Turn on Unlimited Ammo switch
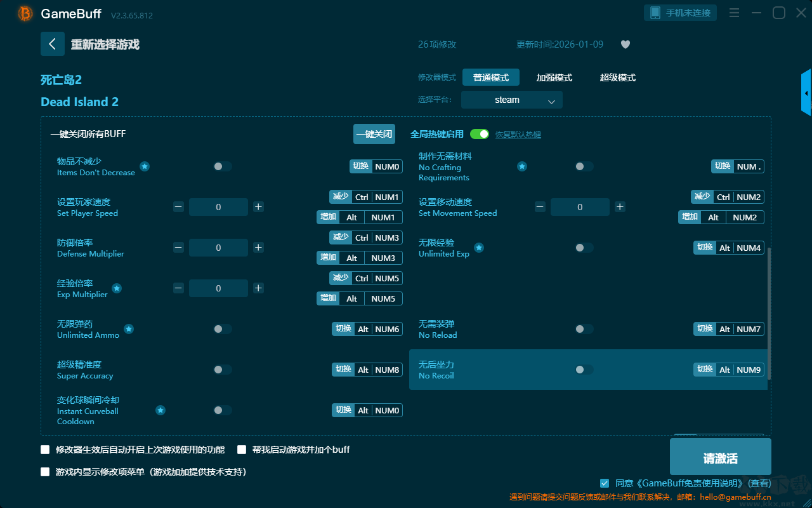 [223, 329]
